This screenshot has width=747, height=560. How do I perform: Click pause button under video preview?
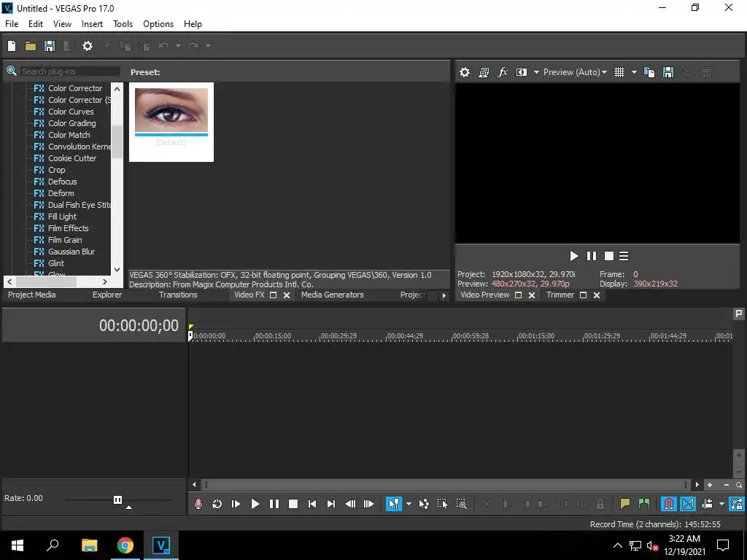(x=591, y=256)
